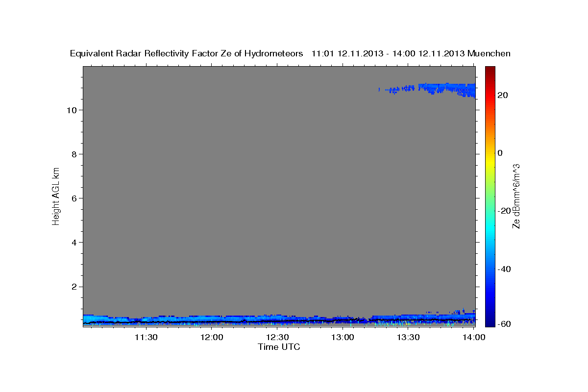Click the 12:00 time tick label
588x392 pixels.
(x=212, y=337)
